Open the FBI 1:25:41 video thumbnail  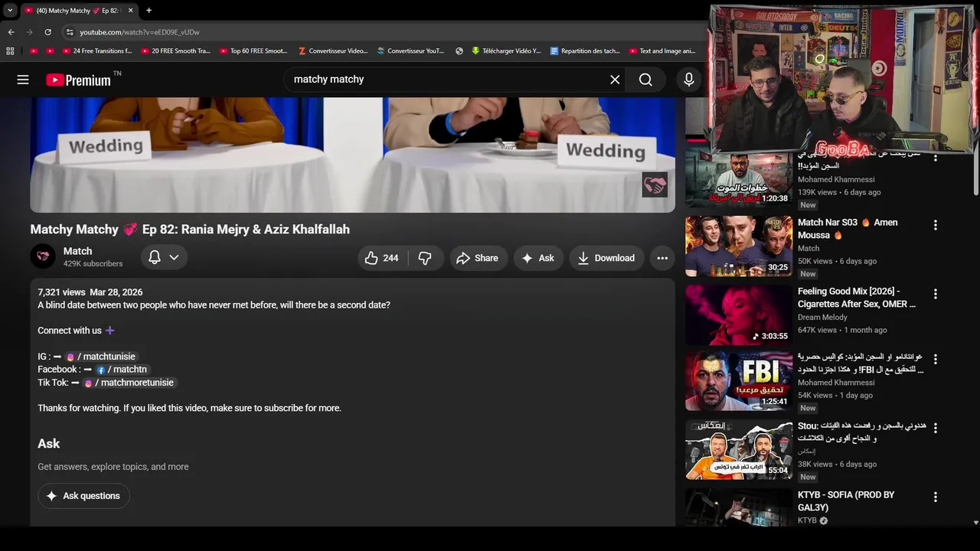[739, 380]
